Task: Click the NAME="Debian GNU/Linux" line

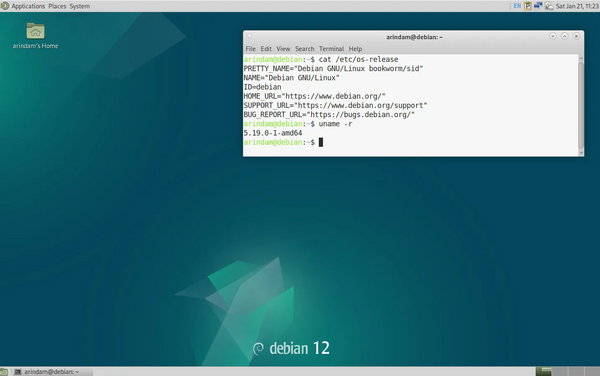Action: (291, 78)
